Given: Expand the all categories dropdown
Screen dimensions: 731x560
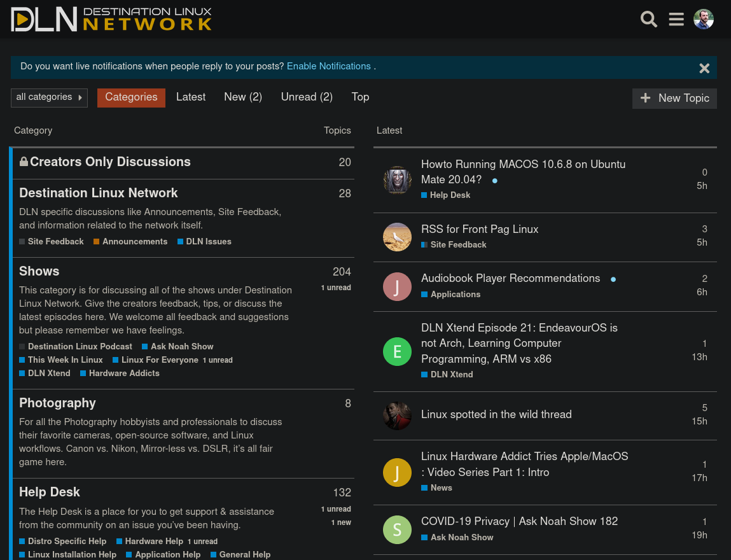Looking at the screenshot, I should 49,97.
